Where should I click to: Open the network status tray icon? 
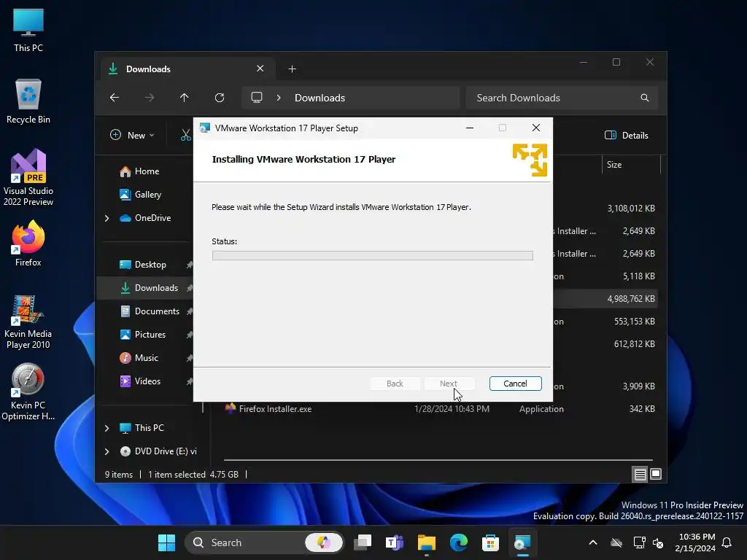pos(639,542)
